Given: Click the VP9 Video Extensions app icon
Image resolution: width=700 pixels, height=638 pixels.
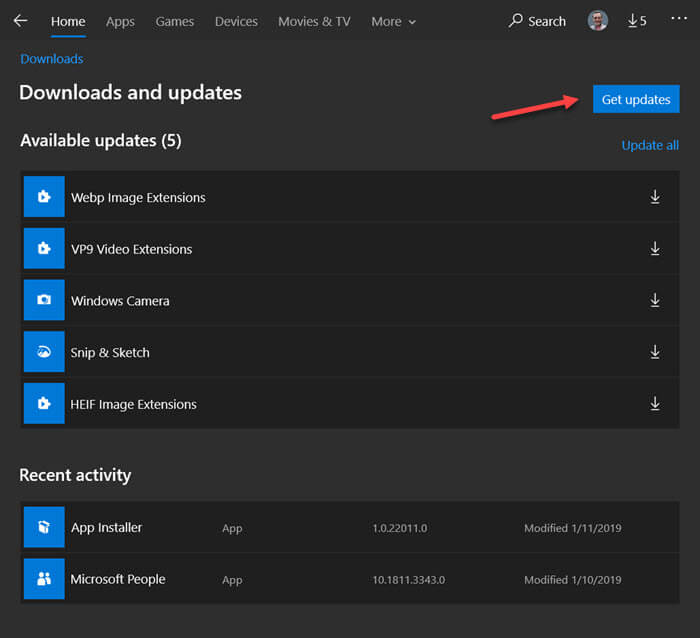Looking at the screenshot, I should point(44,248).
